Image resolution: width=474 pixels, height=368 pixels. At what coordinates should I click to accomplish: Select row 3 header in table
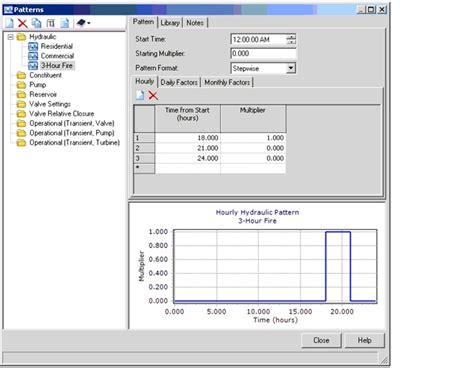[144, 158]
